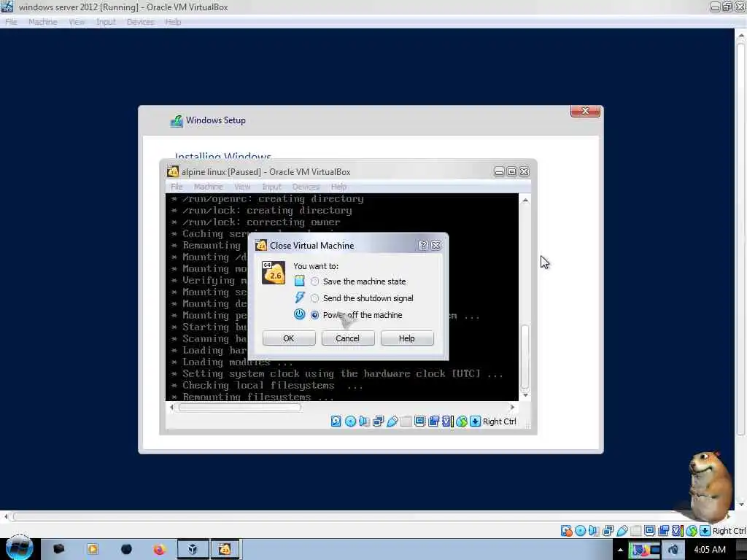Open Machine menu of windows server 2012 window

pyautogui.click(x=43, y=22)
